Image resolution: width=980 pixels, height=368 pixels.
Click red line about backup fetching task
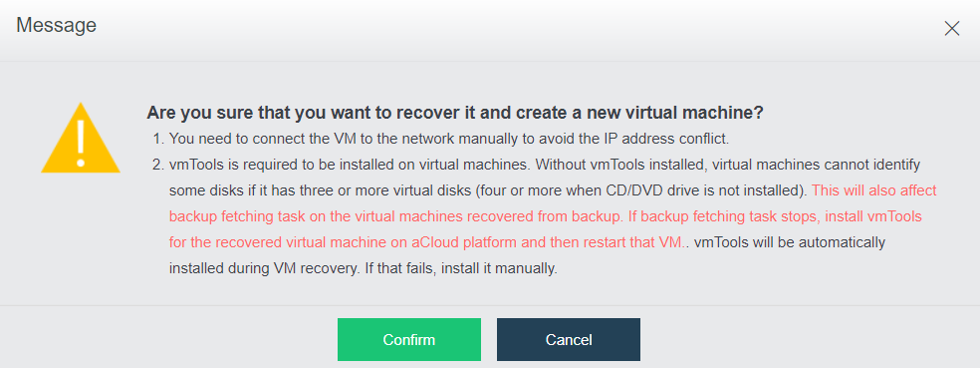[x=546, y=216]
